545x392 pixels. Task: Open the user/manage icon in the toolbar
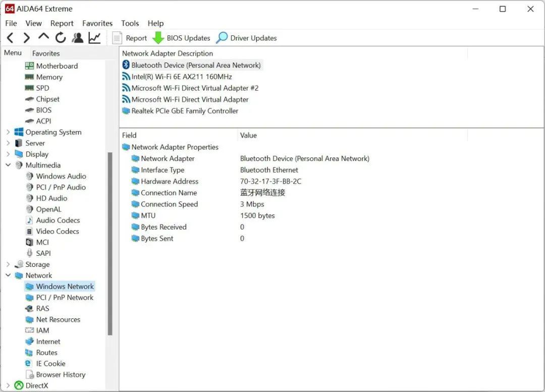78,38
